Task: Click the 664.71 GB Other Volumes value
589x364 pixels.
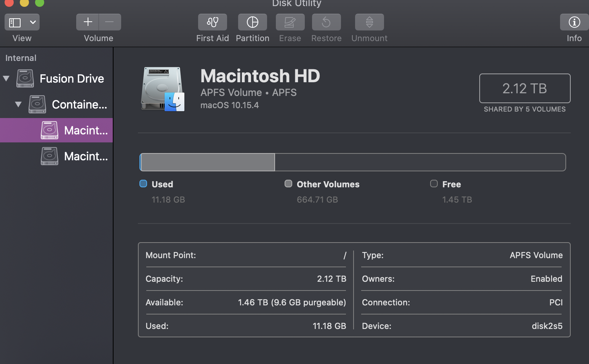Action: coord(317,200)
